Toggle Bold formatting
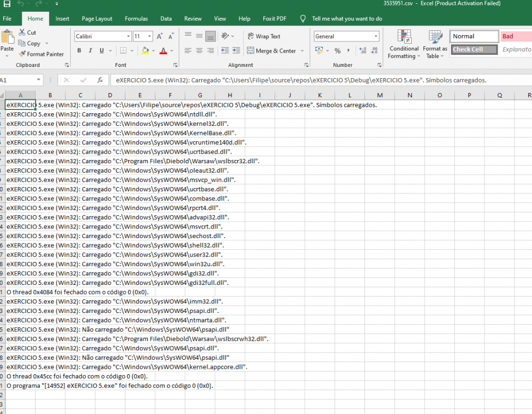 79,51
